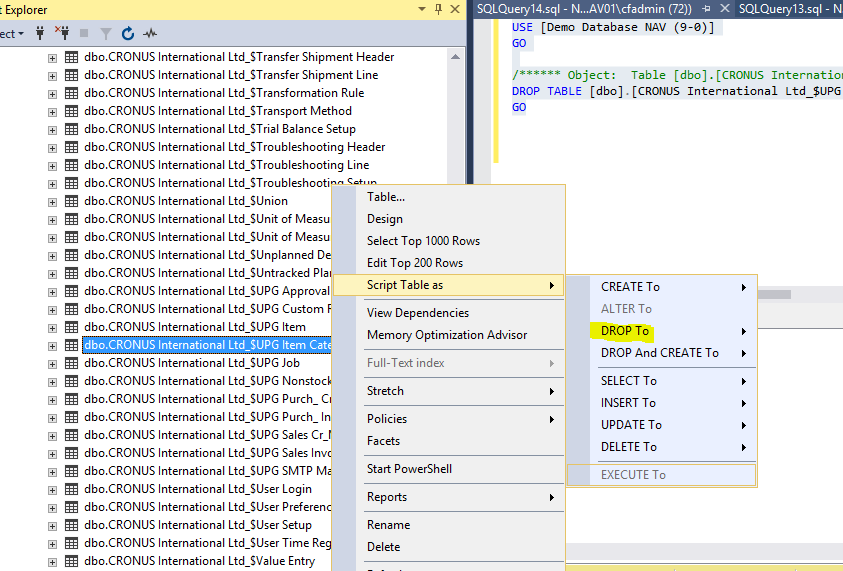Expand the Transfer Shipment Header table node
The width and height of the screenshot is (843, 571).
point(52,58)
